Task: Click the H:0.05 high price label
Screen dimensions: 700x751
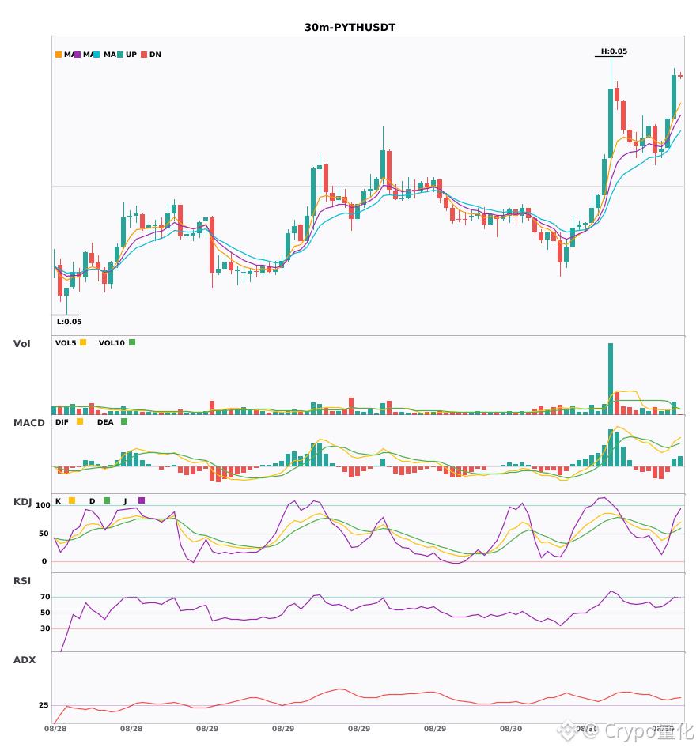Action: 615,51
